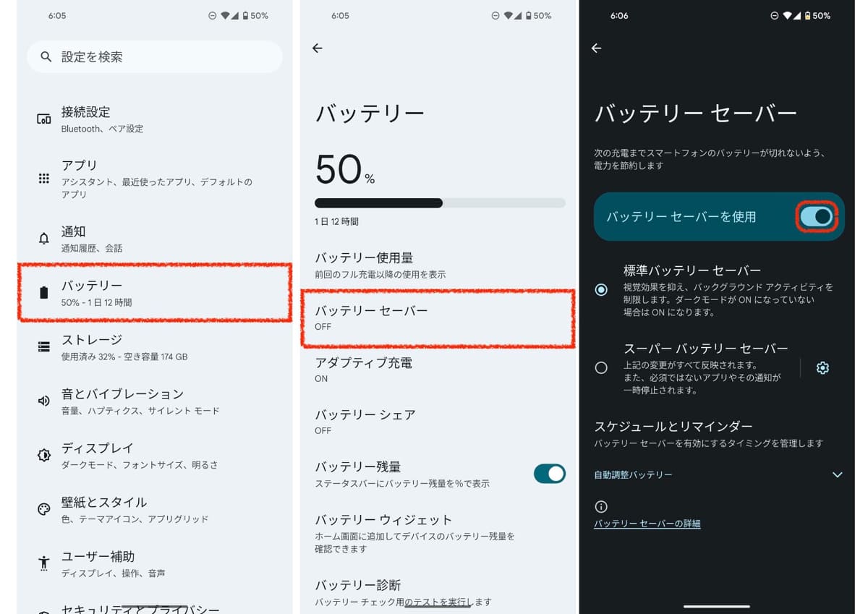
Task: Open the バッテリー セーバーの詳細 link
Action: click(x=647, y=524)
